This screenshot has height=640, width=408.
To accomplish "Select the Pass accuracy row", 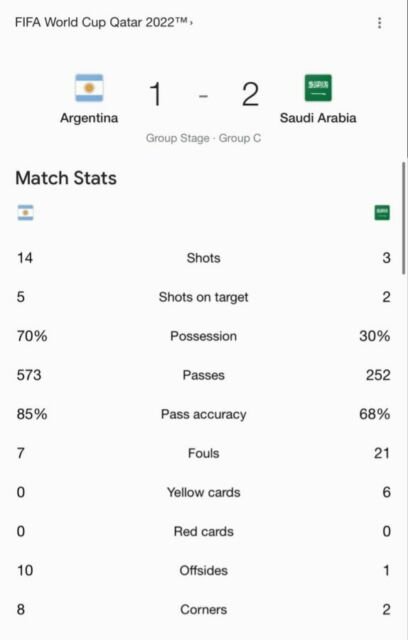I will 204,414.
